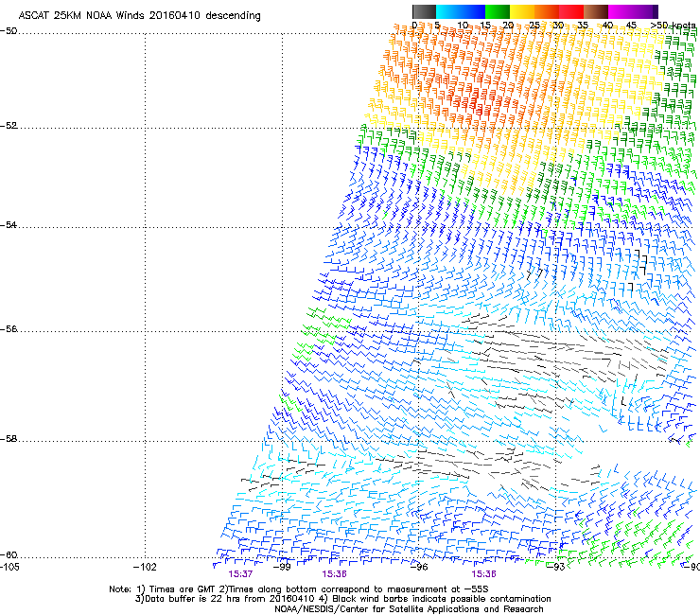Click the -105 longitude axis label
Image resolution: width=700 pixels, height=615 pixels.
pos(9,567)
